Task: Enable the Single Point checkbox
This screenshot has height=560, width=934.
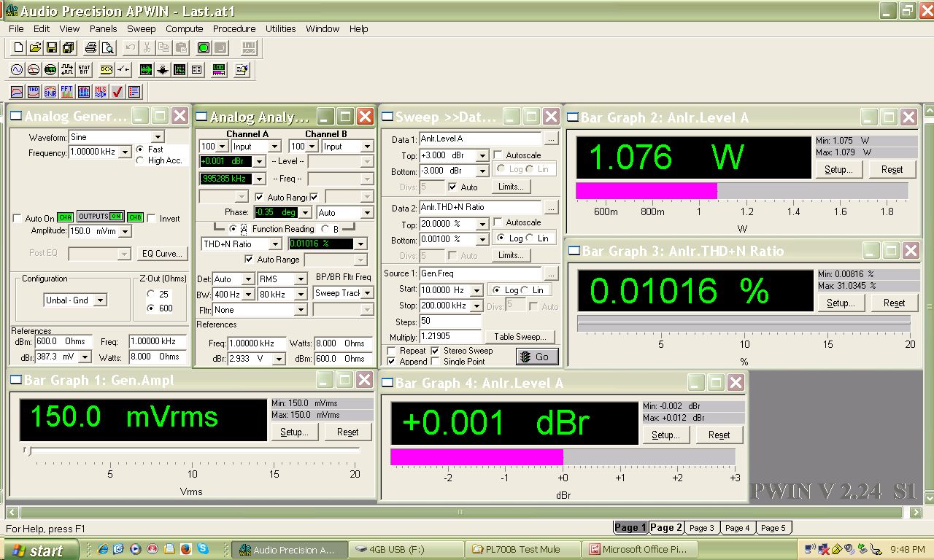Action: pos(436,362)
